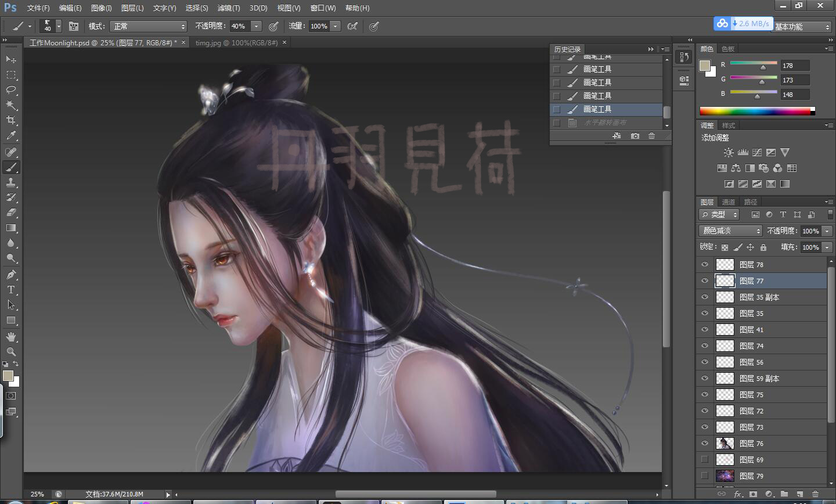836x504 pixels.
Task: Open the layer filter 类型 dropdown
Action: [x=719, y=215]
